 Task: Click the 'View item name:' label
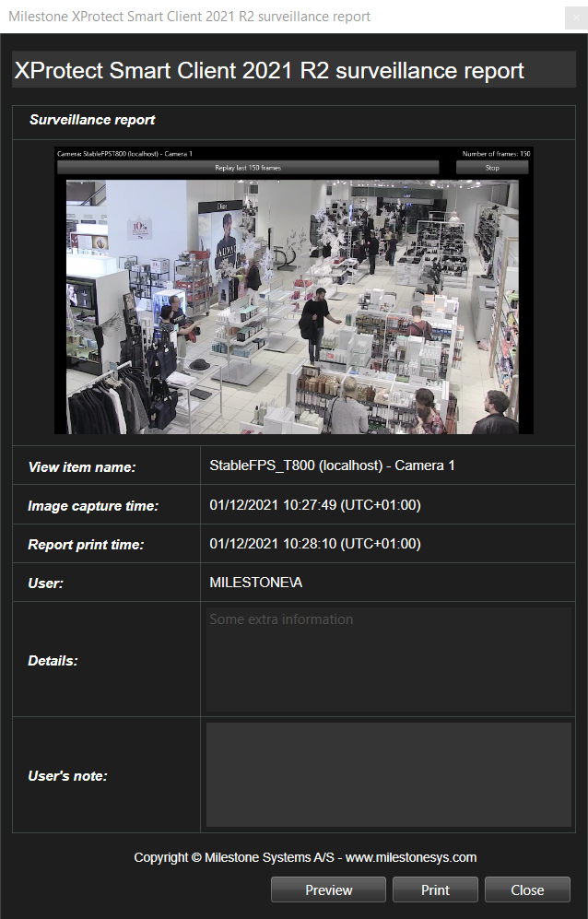[x=82, y=467]
